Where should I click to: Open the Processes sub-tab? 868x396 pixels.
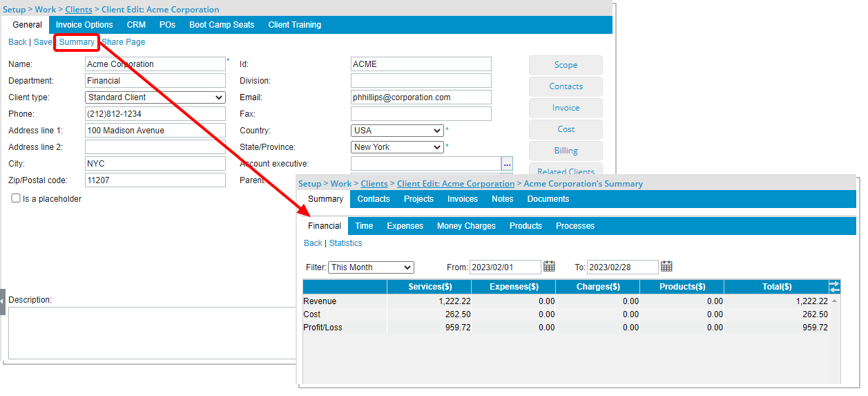tap(575, 226)
